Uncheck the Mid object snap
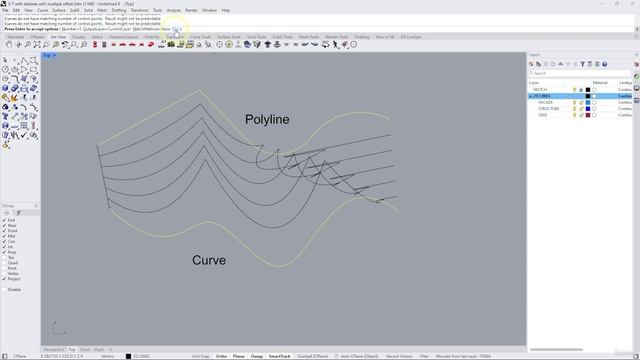This screenshot has height=360, width=640. (x=4, y=236)
